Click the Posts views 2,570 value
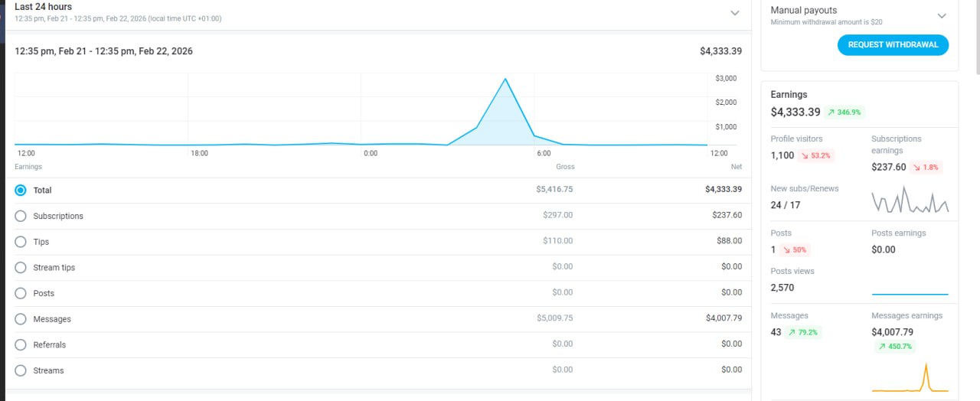980x401 pixels. pyautogui.click(x=782, y=288)
